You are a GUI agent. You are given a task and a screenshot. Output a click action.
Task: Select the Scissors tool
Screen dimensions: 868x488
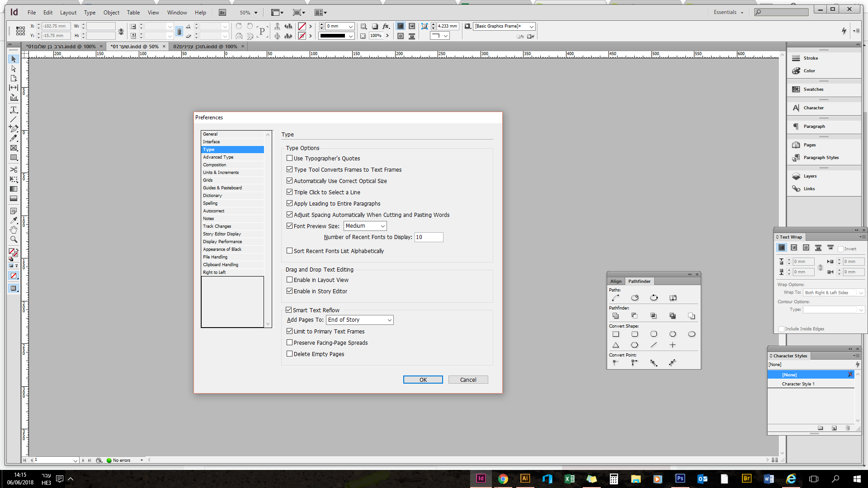[14, 169]
